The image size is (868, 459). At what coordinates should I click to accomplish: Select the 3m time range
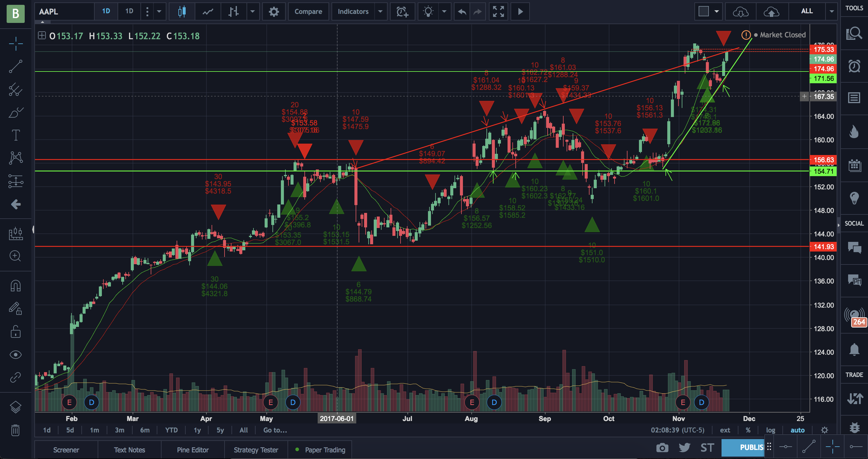pos(119,430)
